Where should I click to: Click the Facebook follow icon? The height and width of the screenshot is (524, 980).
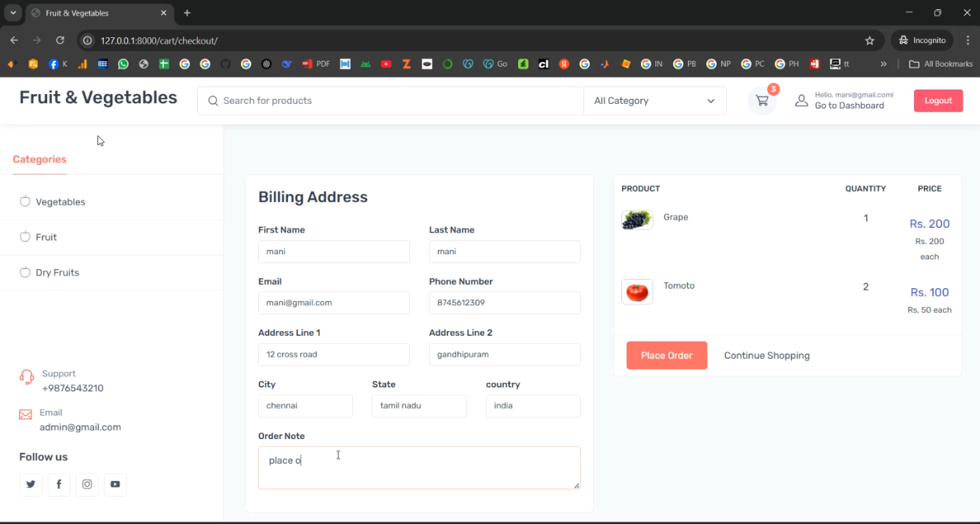pyautogui.click(x=59, y=484)
